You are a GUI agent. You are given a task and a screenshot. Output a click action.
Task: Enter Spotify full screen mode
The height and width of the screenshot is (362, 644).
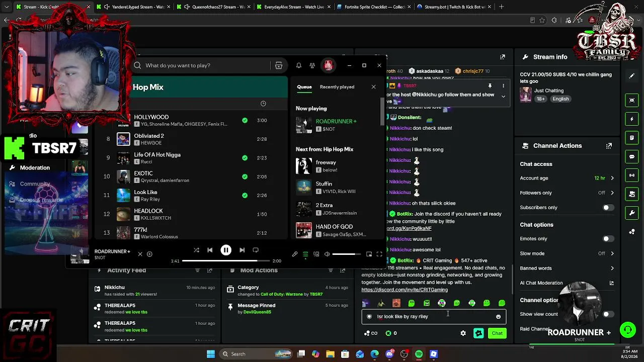pyautogui.click(x=379, y=254)
